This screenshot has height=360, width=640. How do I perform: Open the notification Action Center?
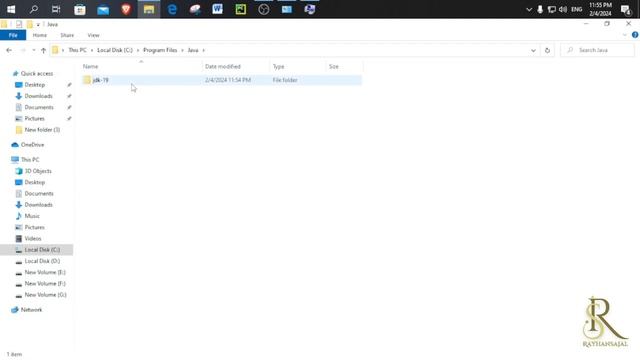625,9
